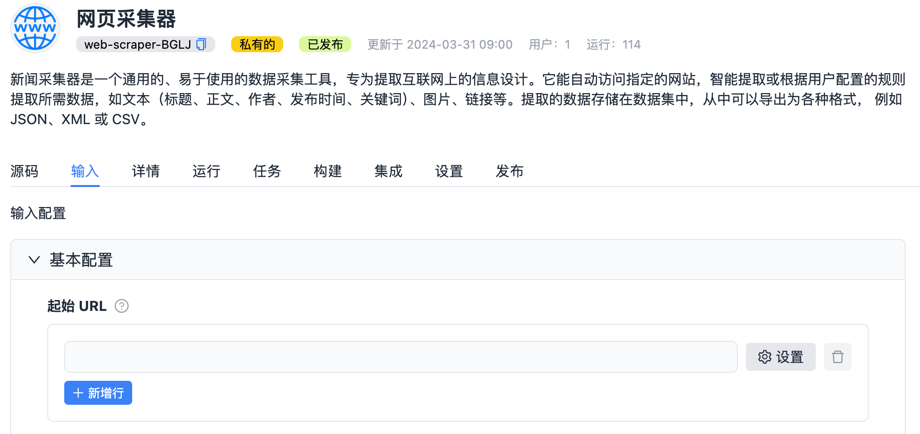Click the 网页采集器 title

[x=126, y=19]
